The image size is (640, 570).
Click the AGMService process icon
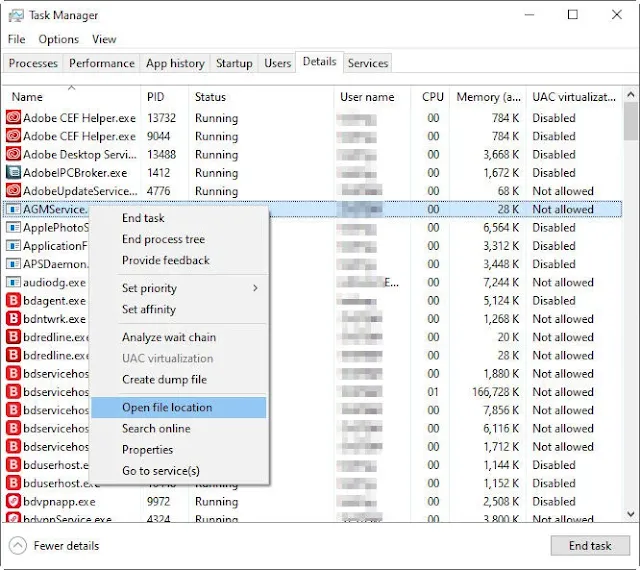tap(13, 209)
